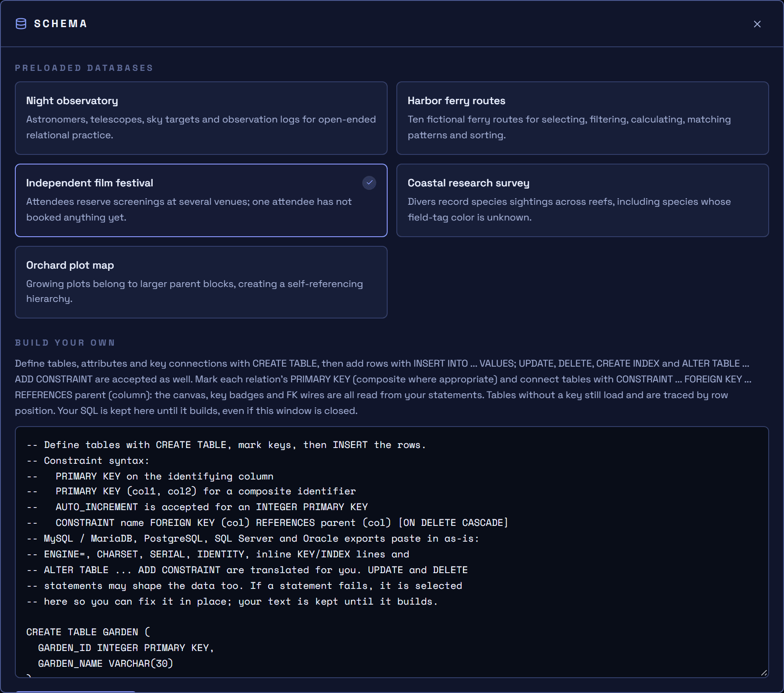Open the Orchard plot map database
The image size is (784, 693).
click(201, 282)
